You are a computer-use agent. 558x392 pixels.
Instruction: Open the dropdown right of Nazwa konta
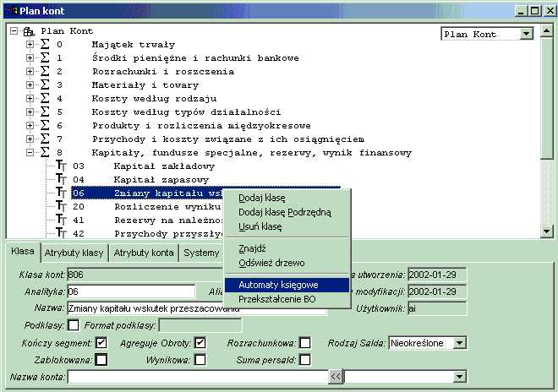coord(459,376)
